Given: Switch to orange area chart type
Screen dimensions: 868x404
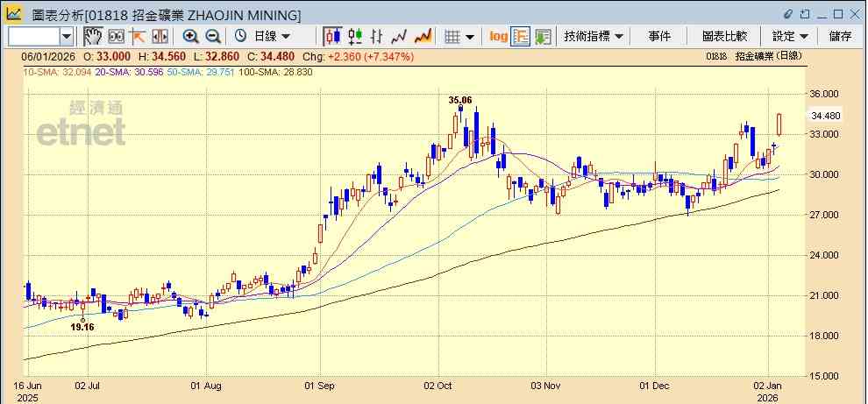Looking at the screenshot, I should coord(423,37).
